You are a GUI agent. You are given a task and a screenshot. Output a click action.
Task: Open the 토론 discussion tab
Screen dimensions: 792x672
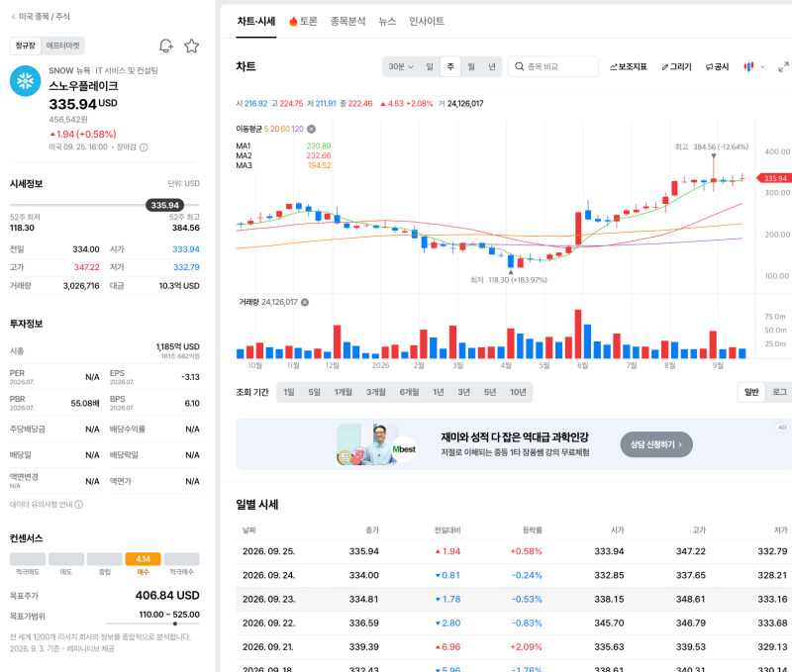(x=303, y=21)
